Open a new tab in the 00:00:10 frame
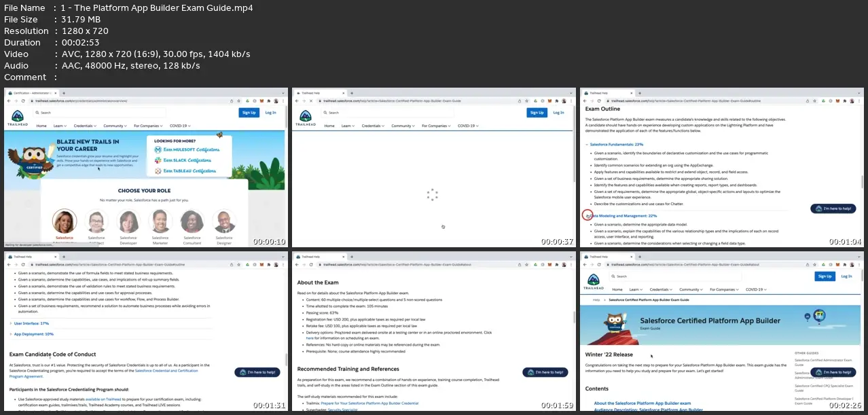The height and width of the screenshot is (415, 868). pyautogui.click(x=64, y=92)
